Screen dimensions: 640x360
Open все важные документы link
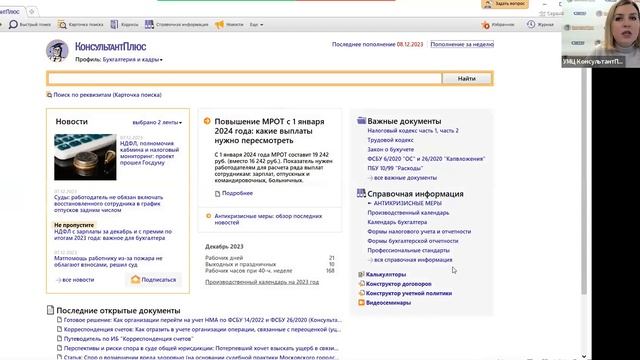[405, 178]
